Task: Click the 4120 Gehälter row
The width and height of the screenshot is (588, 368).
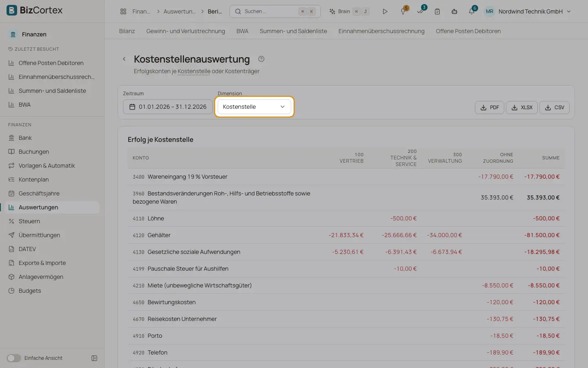Action: tap(346, 235)
